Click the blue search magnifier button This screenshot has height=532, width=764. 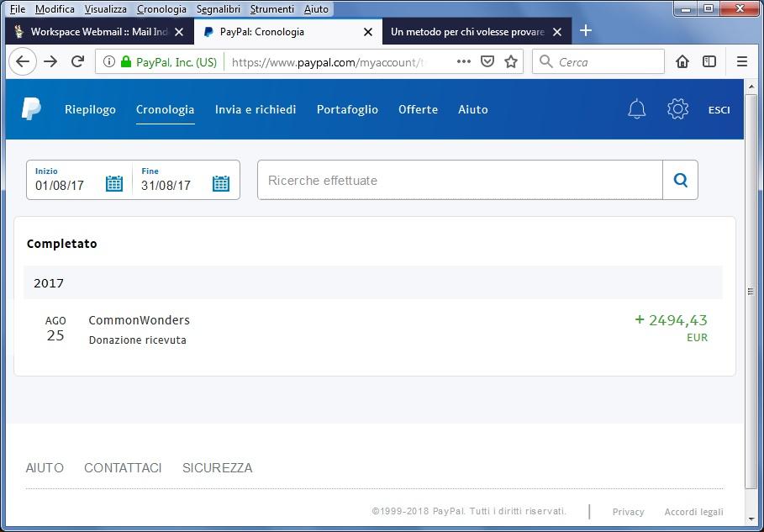coord(680,180)
